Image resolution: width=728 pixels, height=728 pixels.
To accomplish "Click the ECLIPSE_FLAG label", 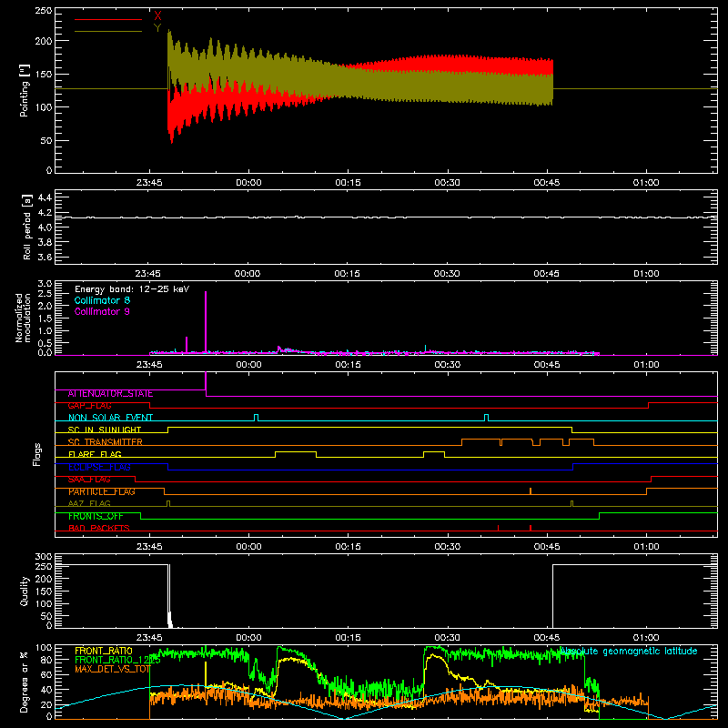I will [99, 467].
